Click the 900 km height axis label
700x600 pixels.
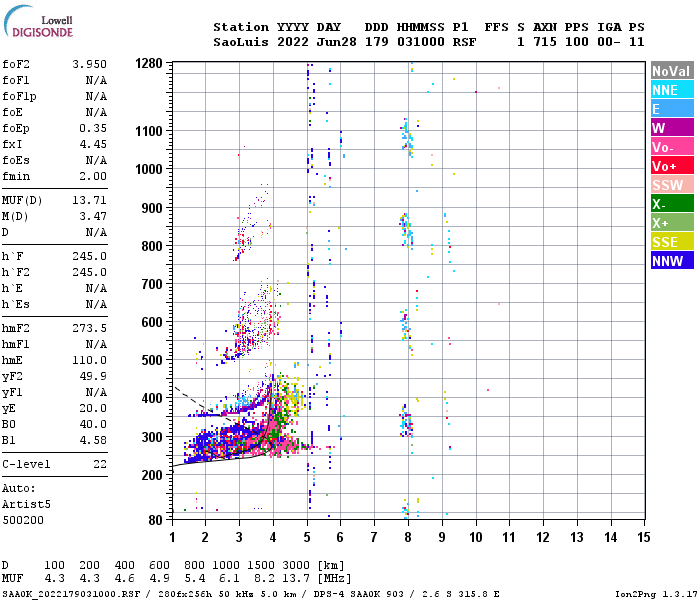[152, 208]
